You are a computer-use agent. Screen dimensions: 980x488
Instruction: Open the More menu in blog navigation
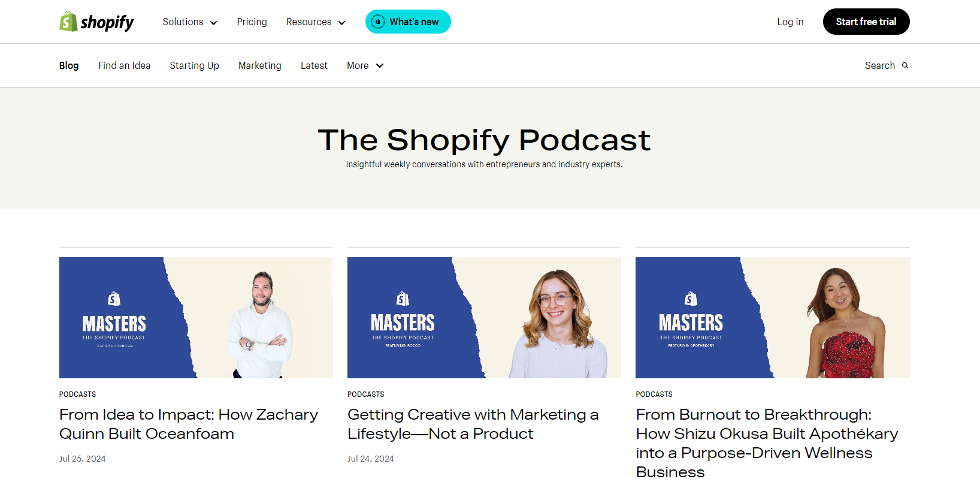pos(365,65)
